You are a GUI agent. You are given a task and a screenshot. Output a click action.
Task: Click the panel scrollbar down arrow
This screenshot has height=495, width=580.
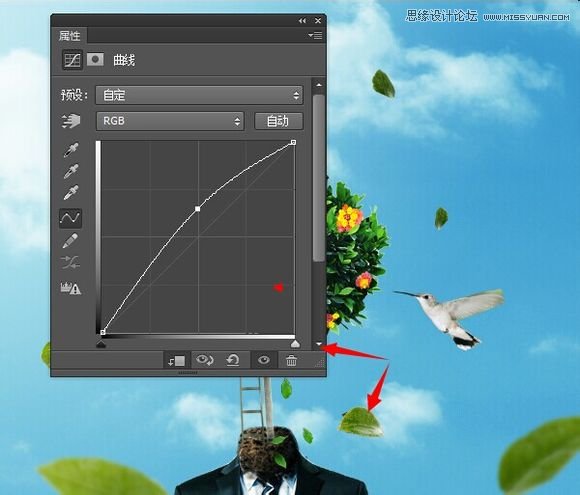(x=319, y=344)
